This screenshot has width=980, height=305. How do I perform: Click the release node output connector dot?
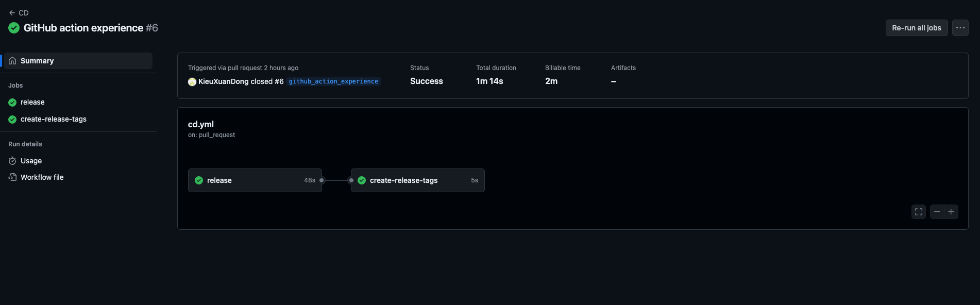(x=322, y=180)
